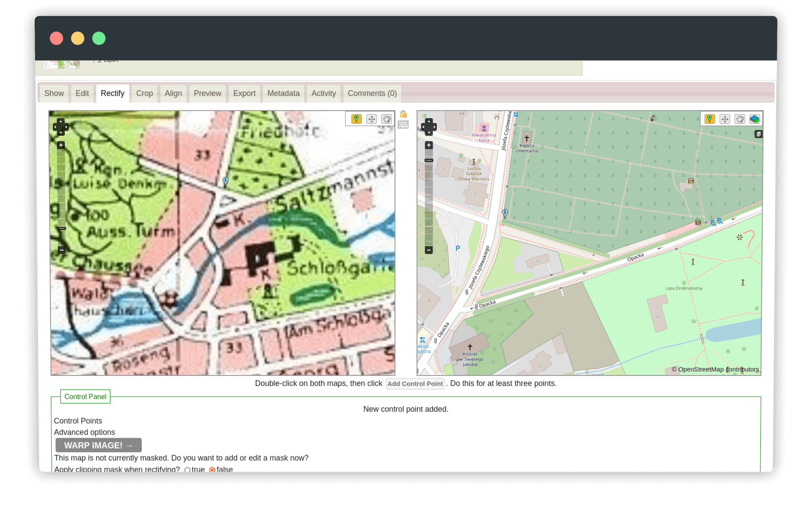Image resolution: width=812 pixels, height=508 pixels.
Task: Open the Preview tab
Action: [x=207, y=93]
